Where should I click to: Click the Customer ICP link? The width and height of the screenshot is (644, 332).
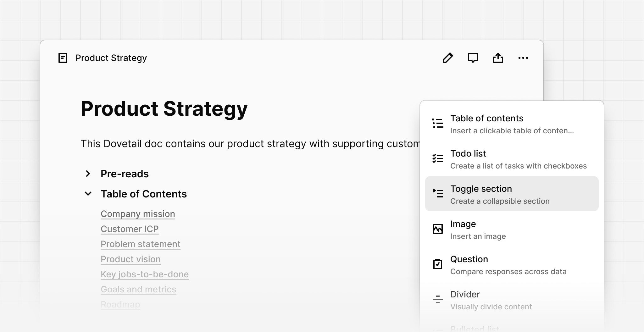(x=130, y=229)
